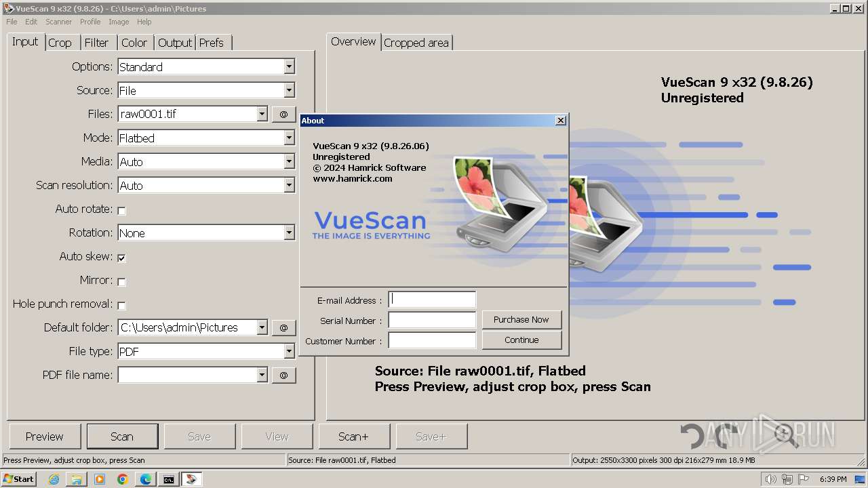
Task: Launch Google Chrome from taskbar
Action: (123, 479)
